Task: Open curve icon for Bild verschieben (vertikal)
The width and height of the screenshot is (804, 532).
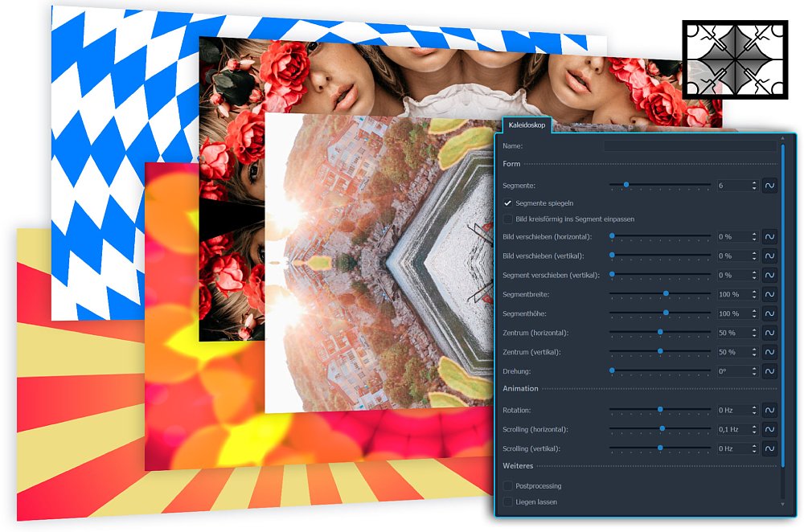Action: click(769, 256)
